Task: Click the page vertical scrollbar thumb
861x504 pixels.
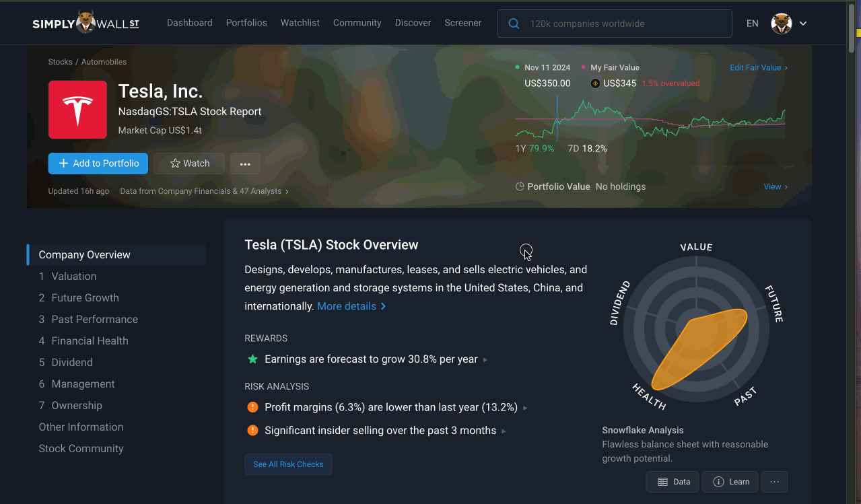Action: tap(852, 27)
